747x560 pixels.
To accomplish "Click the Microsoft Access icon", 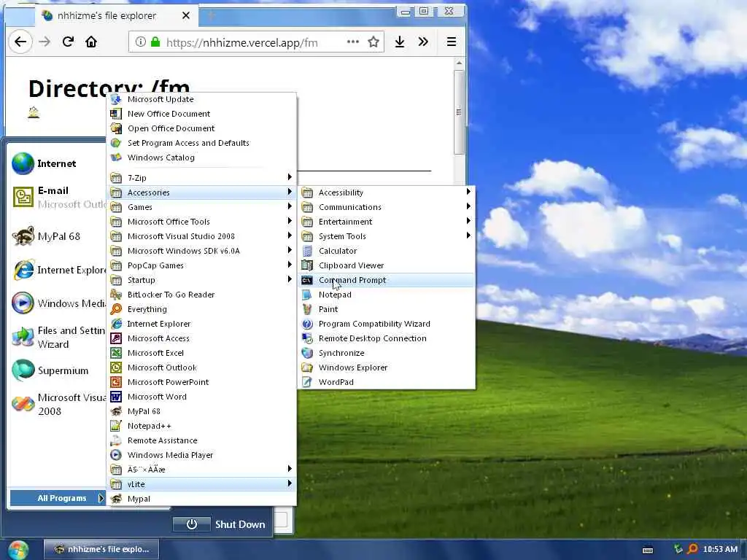I will (116, 338).
